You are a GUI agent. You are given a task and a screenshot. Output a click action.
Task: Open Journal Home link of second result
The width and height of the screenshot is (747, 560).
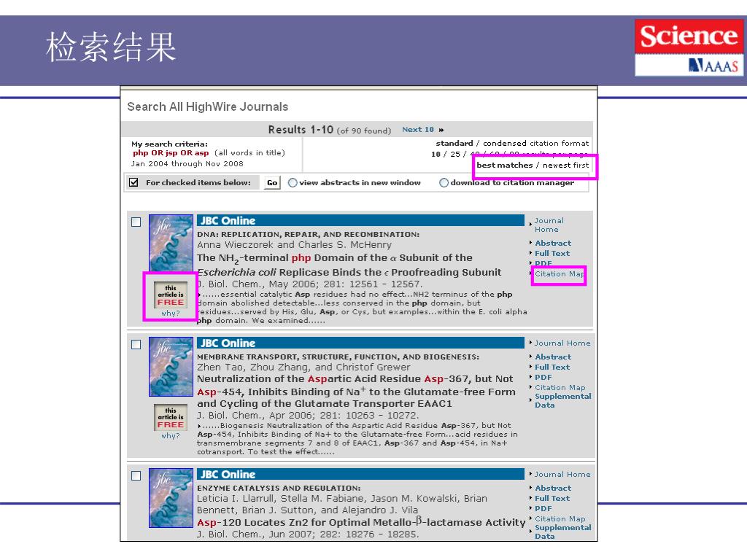[562, 343]
